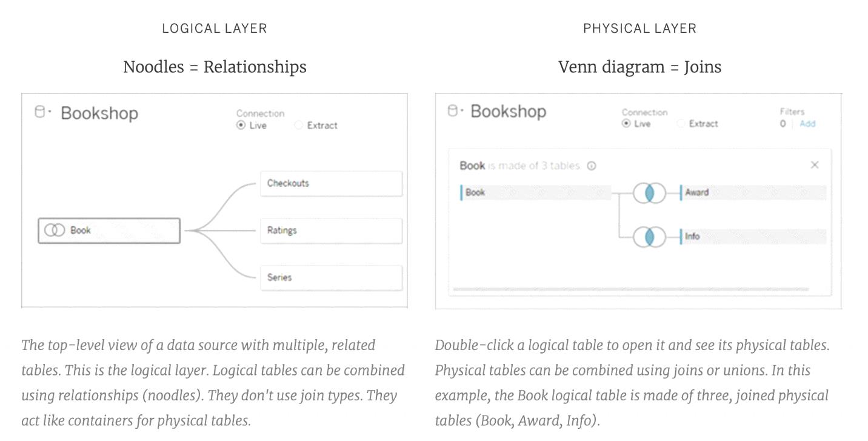Click the data source cylinder icon in physical layer
868x441 pixels.
click(x=452, y=110)
